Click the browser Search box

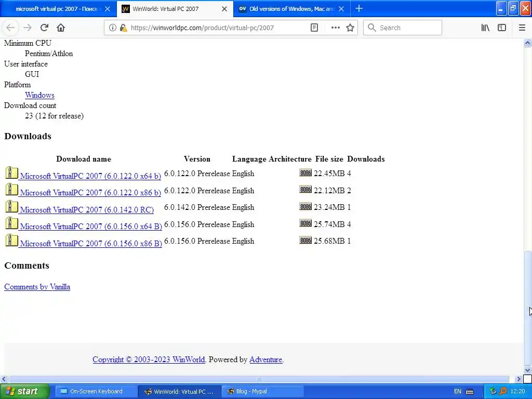(x=403, y=28)
